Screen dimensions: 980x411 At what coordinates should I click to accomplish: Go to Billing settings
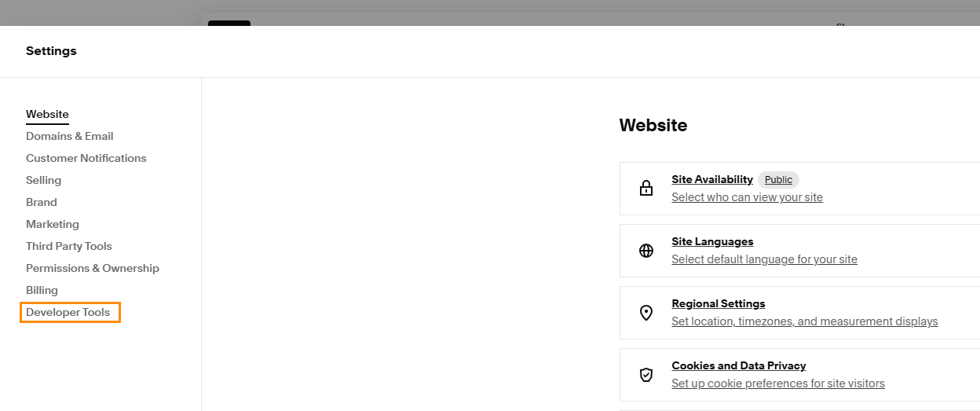(x=42, y=290)
